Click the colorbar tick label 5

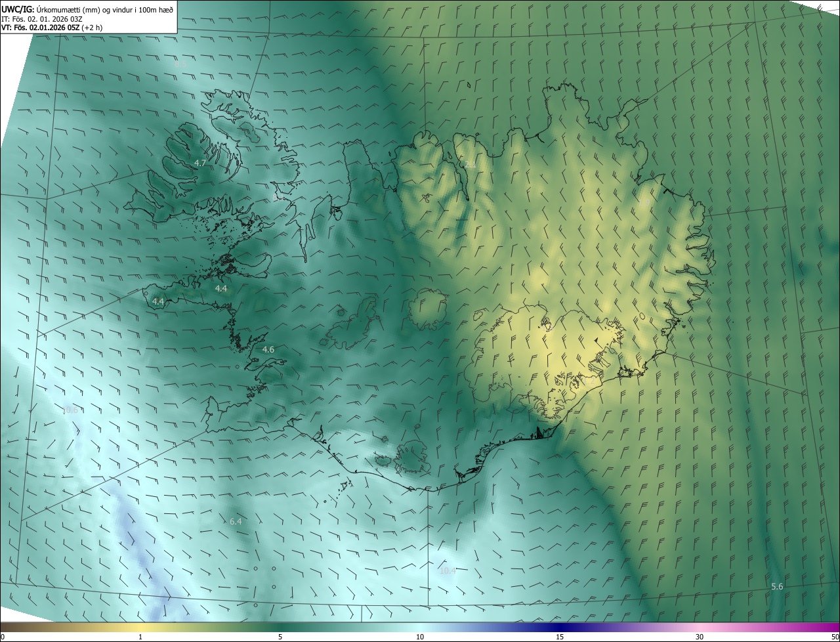pos(280,637)
